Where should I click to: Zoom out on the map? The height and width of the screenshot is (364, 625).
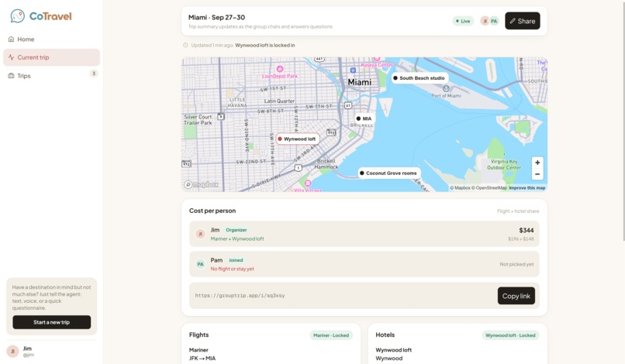537,174
